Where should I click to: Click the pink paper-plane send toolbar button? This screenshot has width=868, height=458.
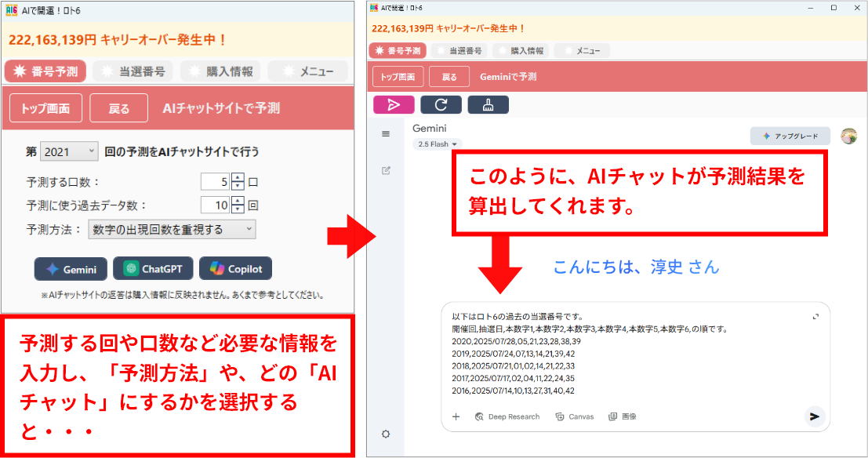tap(394, 104)
